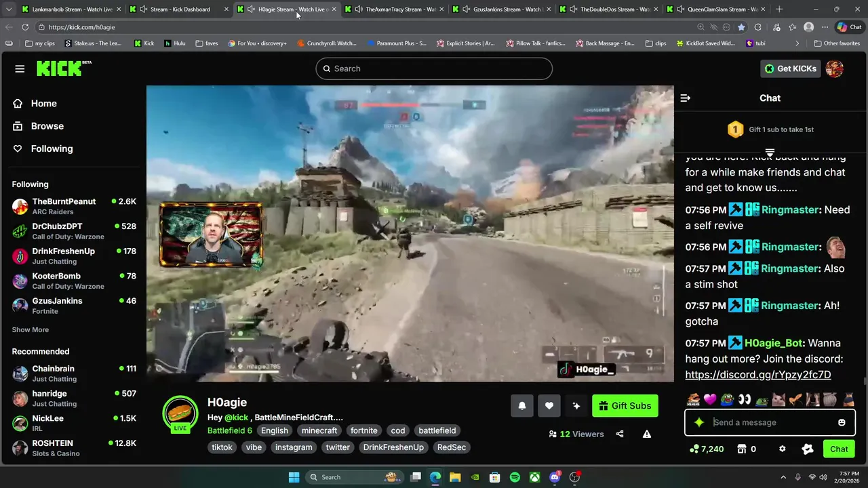Open the channel points balance 7,240
This screenshot has width=868, height=488.
tap(707, 449)
